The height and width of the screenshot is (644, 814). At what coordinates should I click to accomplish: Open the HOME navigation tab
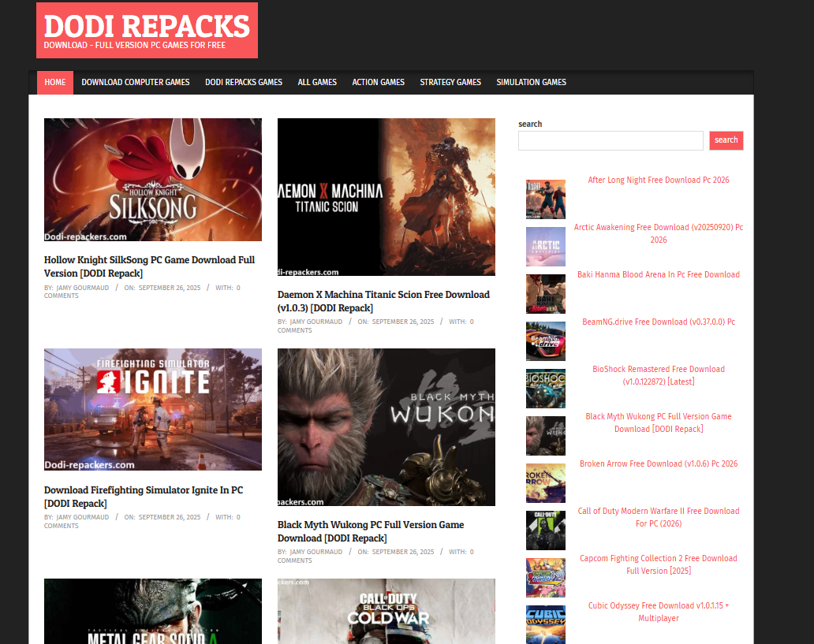click(55, 82)
